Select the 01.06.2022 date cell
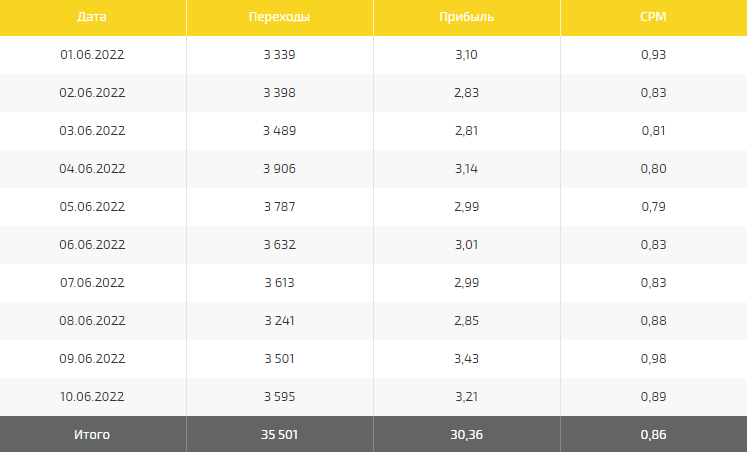Viewport: 747px width, 452px height. point(92,54)
